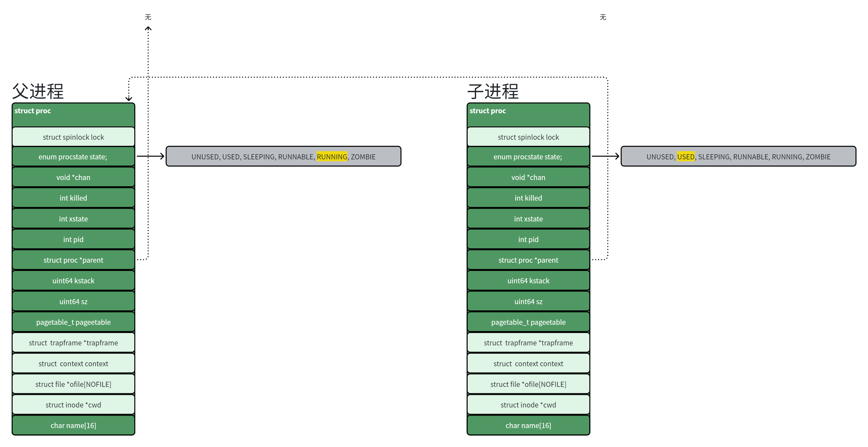Select child 'struct inode *cwd' box
The height and width of the screenshot is (447, 868).
[528, 405]
